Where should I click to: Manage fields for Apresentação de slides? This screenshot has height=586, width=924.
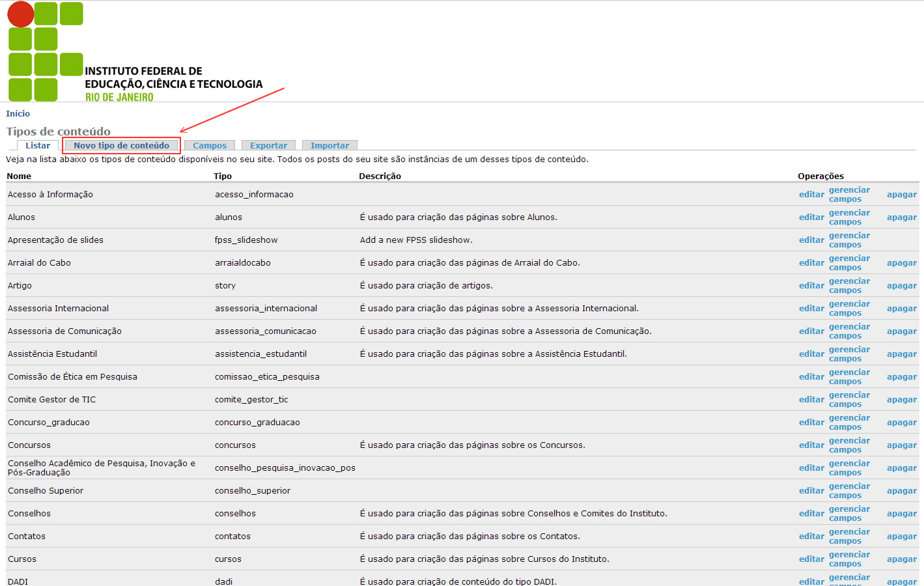(849, 240)
